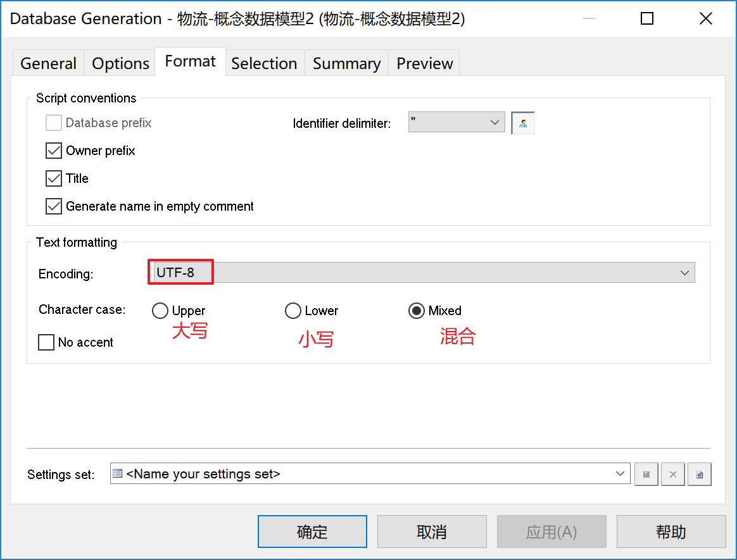Enable the No accent checkbox
Viewport: 737px width, 560px height.
[46, 342]
